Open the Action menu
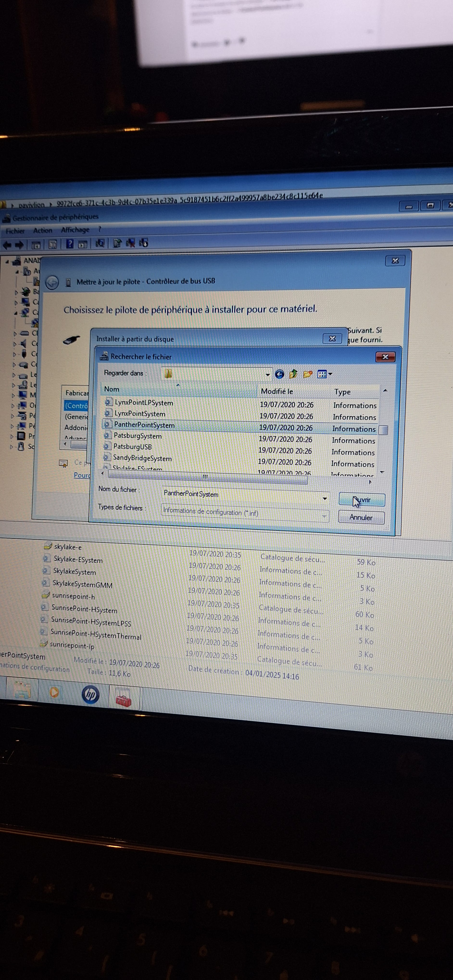 coord(43,230)
